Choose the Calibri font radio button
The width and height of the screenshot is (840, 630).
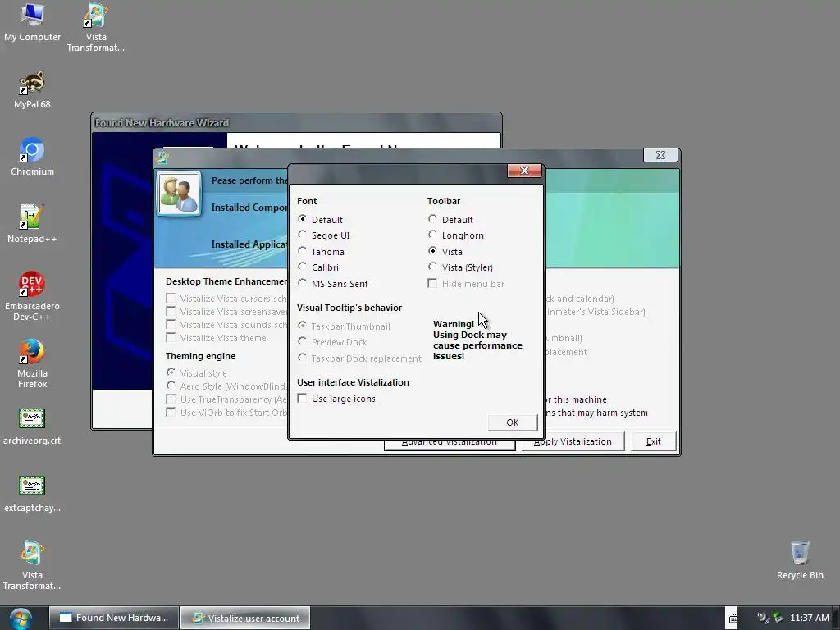pyautogui.click(x=318, y=267)
